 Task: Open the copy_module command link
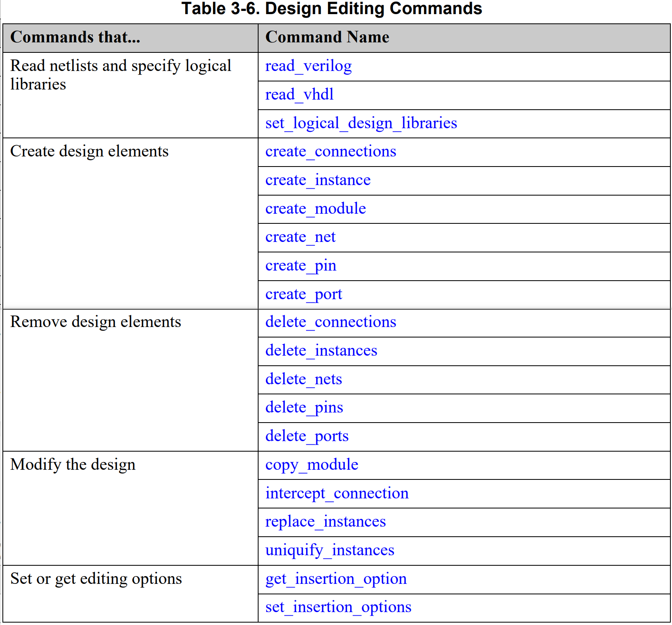click(x=311, y=465)
